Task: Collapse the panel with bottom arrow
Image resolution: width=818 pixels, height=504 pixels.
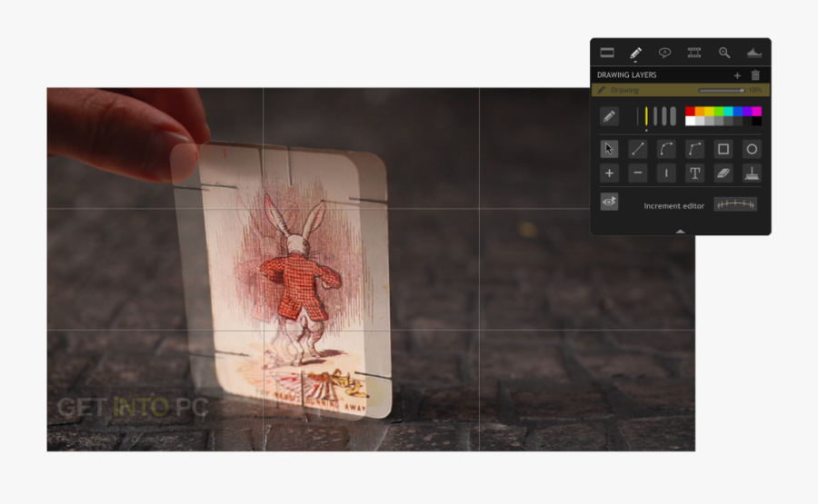Action: [x=680, y=231]
